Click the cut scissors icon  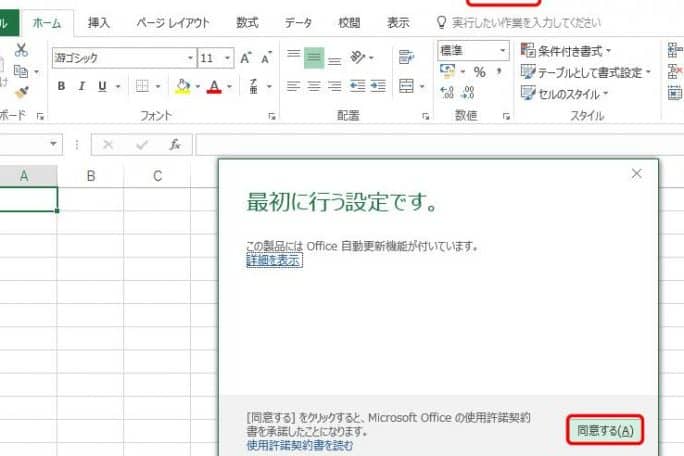(22, 50)
